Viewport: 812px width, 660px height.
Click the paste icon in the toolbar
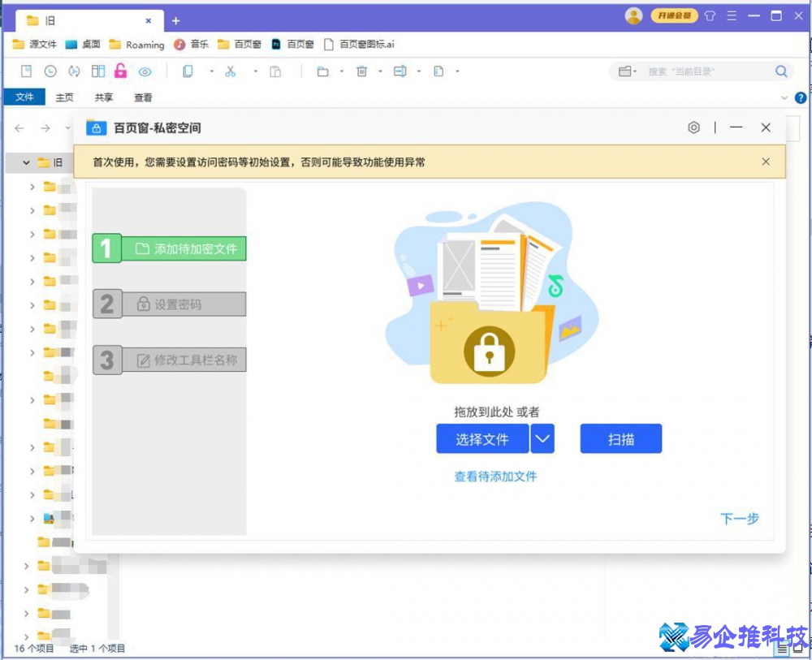(274, 71)
